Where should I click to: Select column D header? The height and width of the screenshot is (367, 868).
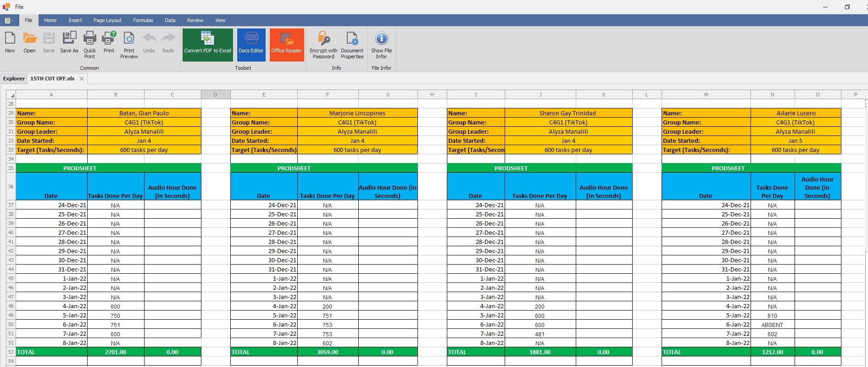click(216, 95)
